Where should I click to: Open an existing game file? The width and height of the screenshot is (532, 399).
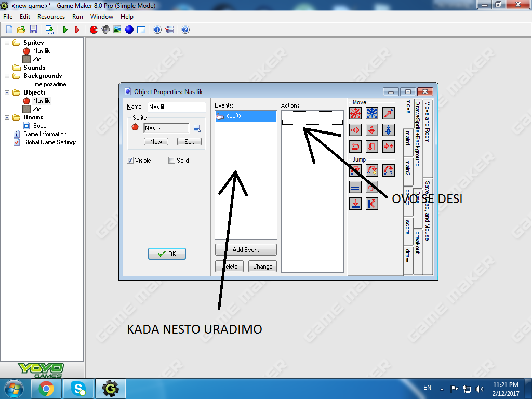pyautogui.click(x=21, y=30)
